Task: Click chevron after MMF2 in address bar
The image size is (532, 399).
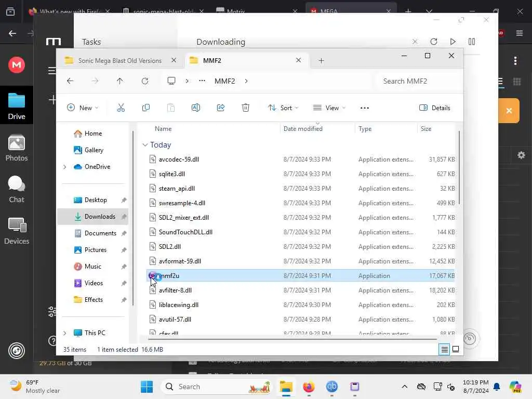Action: [246, 81]
